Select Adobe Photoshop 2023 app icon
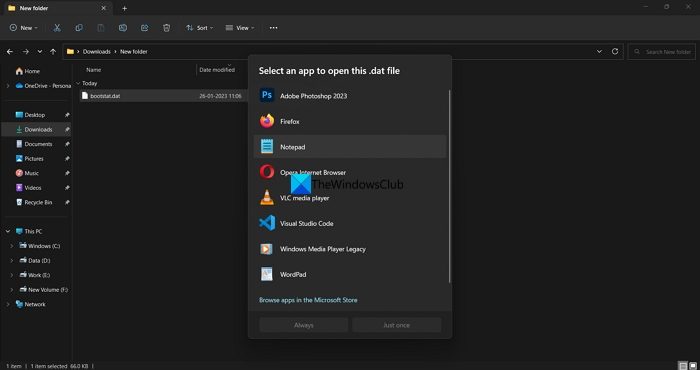The image size is (700, 370). click(x=267, y=96)
